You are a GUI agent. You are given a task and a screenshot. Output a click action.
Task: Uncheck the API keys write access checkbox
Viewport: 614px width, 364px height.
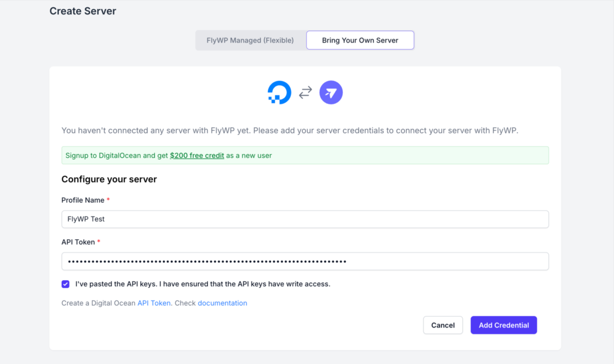click(x=65, y=284)
